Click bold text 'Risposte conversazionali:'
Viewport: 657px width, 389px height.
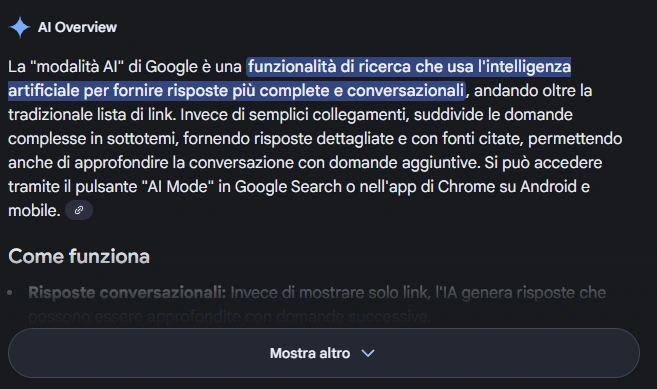127,292
